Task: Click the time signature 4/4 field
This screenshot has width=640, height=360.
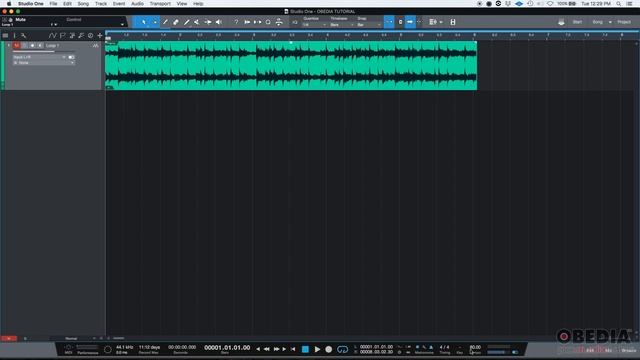Action: tap(444, 347)
